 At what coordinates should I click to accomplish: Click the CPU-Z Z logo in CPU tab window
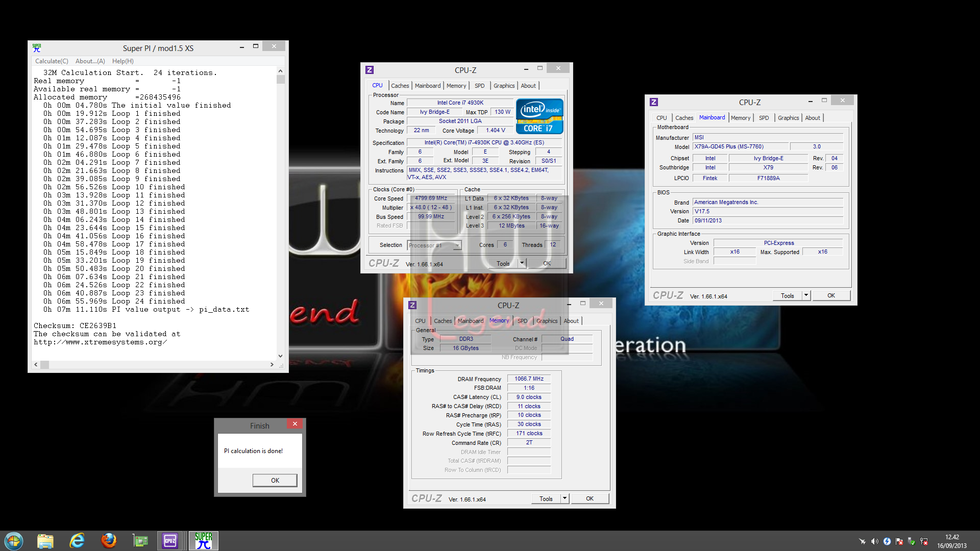[370, 70]
